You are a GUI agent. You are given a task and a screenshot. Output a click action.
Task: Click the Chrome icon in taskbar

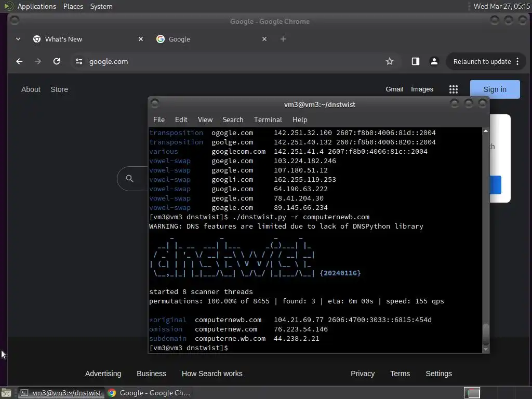tap(112, 393)
